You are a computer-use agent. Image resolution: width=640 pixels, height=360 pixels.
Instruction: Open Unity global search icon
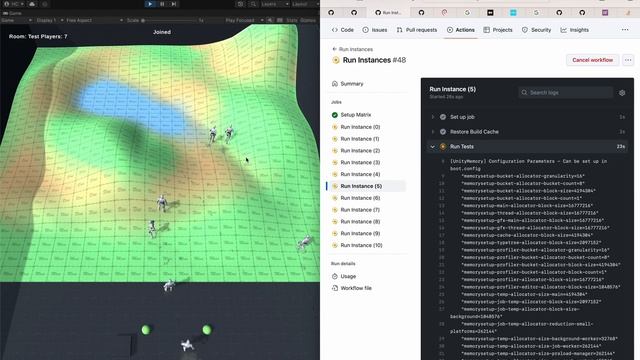[x=253, y=4]
